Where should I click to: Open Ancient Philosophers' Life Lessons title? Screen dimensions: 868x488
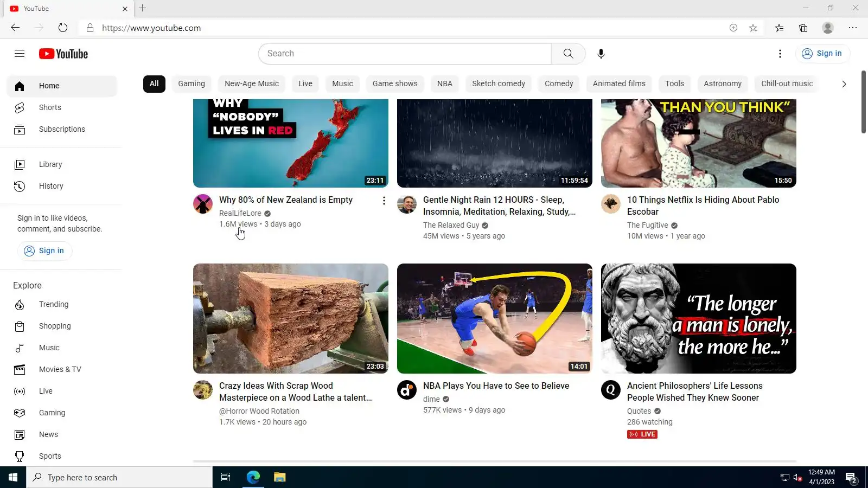pos(695,391)
